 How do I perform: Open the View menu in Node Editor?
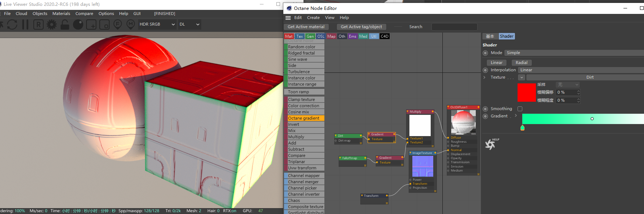click(330, 18)
